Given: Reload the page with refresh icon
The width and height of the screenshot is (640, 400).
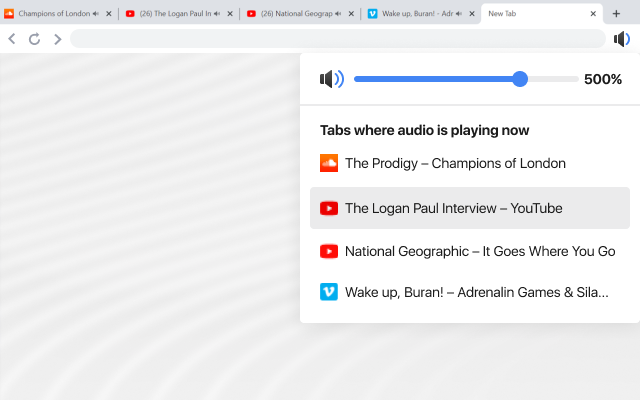Looking at the screenshot, I should coord(35,39).
